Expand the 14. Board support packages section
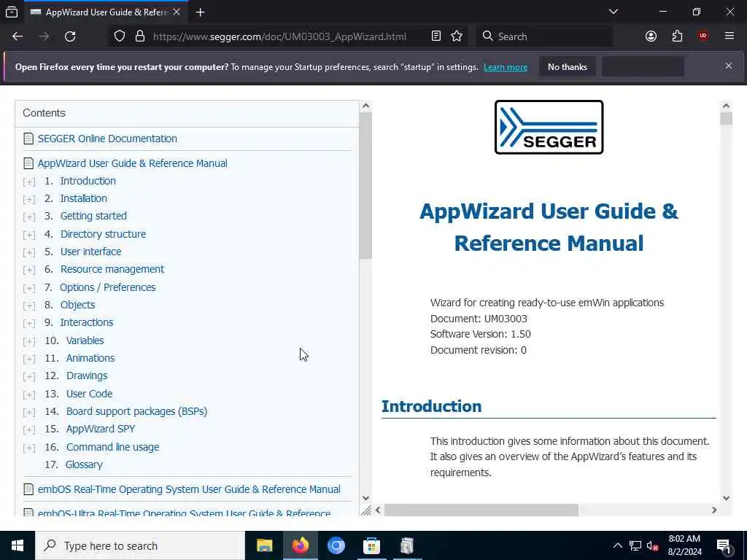The image size is (747, 560). (29, 413)
